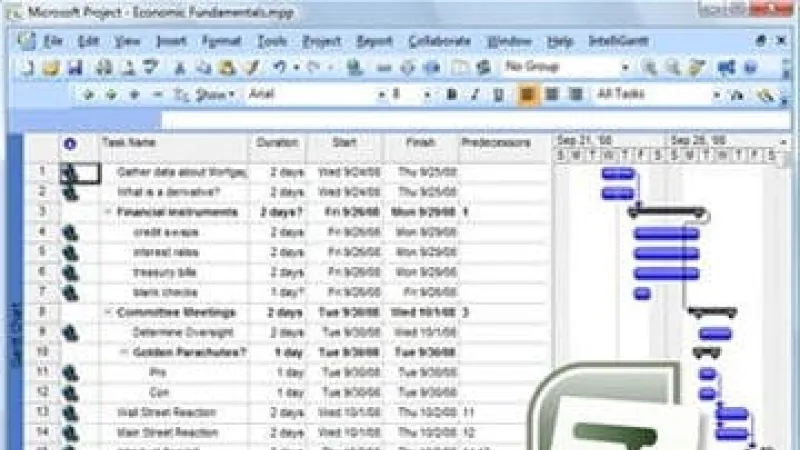Toggle the AutoFilter button

pos(737,95)
